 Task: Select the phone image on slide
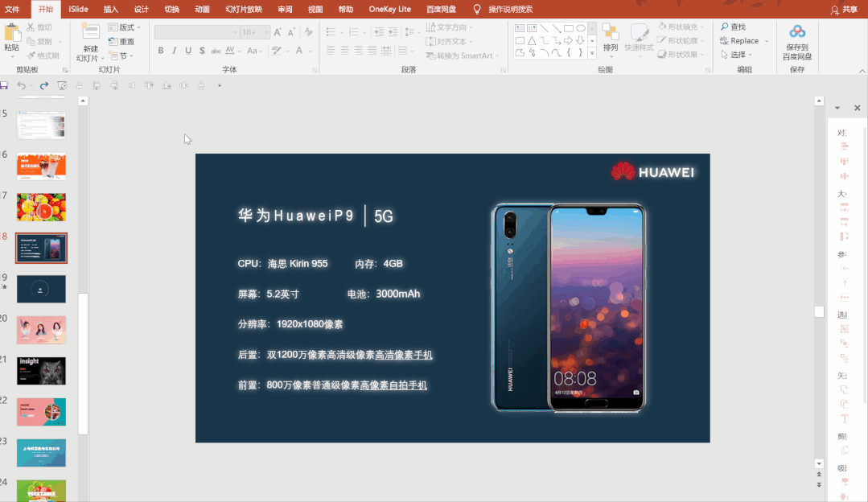(x=569, y=308)
